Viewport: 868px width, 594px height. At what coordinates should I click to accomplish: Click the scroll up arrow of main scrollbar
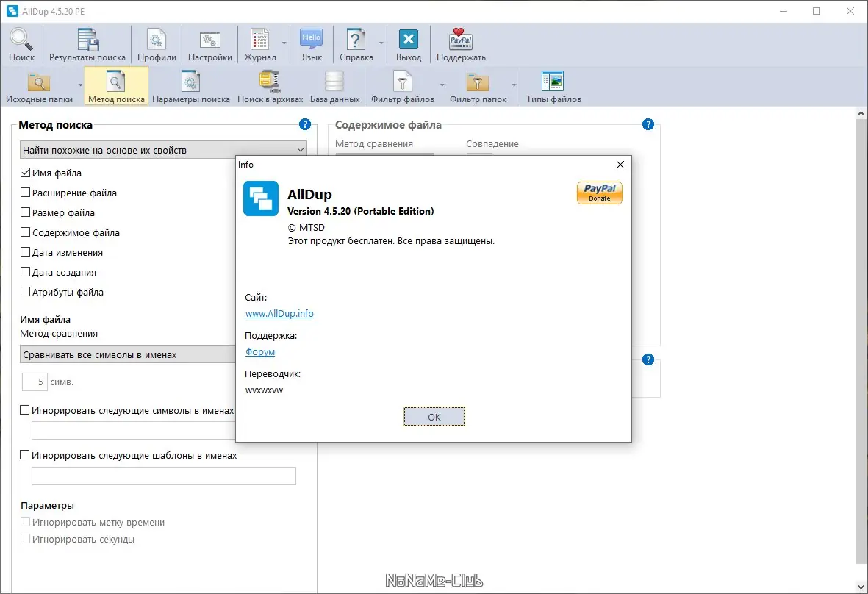[860, 113]
